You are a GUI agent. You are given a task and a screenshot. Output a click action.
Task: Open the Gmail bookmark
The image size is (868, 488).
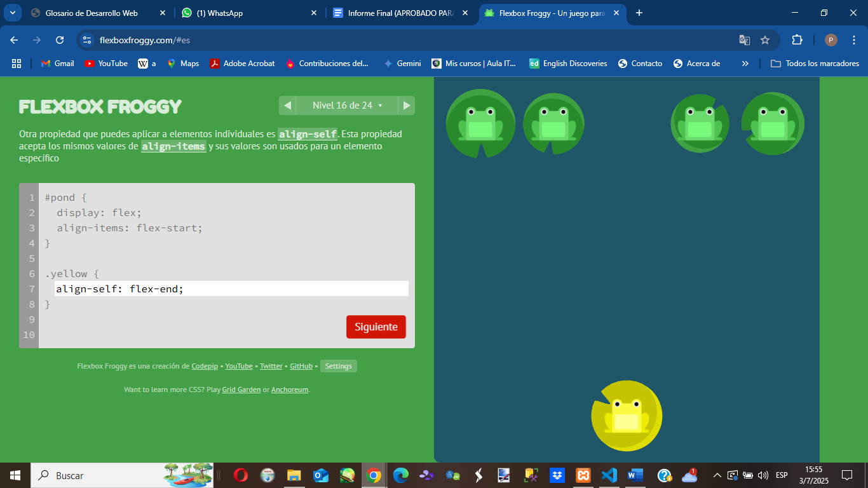tap(58, 64)
